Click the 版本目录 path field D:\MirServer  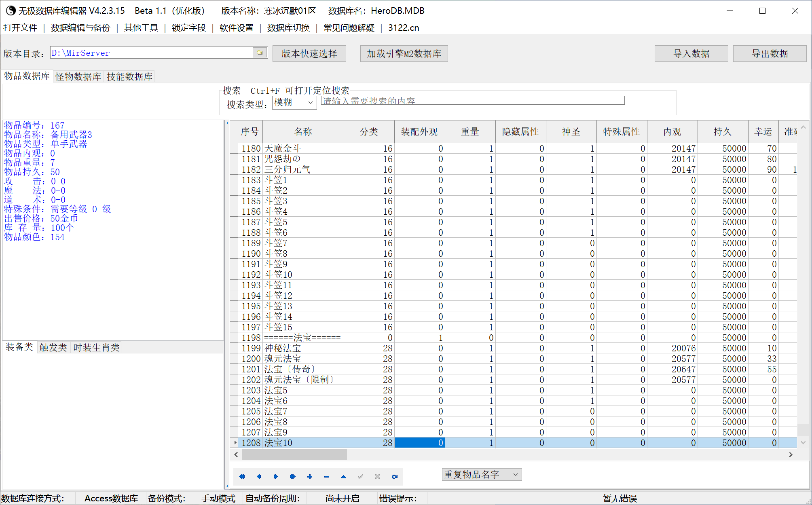pyautogui.click(x=151, y=53)
